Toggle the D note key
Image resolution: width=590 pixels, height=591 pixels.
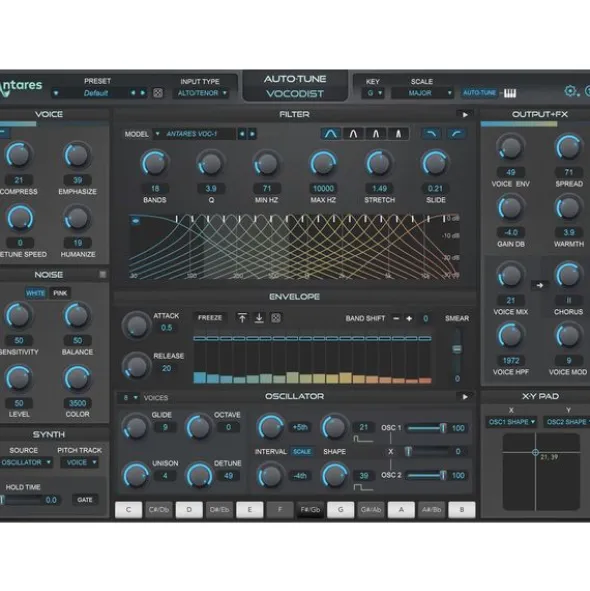tap(189, 510)
